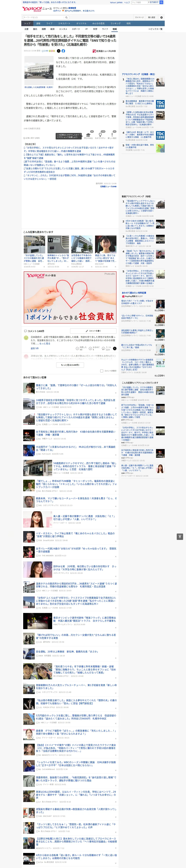Select the 国内 category

coord(35,29)
